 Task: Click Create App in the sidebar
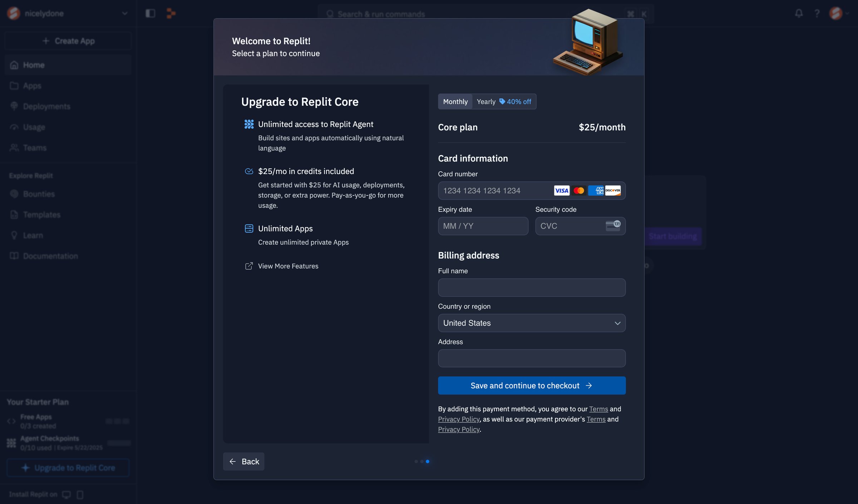pos(68,41)
